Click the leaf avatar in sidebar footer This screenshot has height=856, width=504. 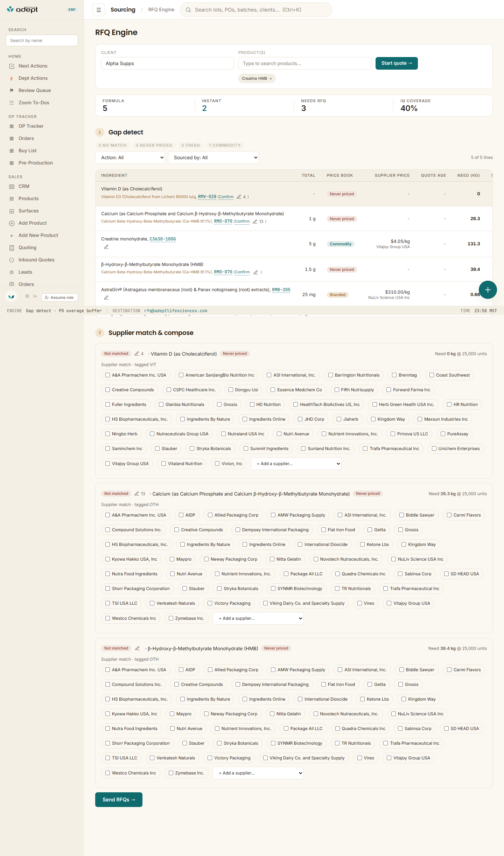pos(12,297)
